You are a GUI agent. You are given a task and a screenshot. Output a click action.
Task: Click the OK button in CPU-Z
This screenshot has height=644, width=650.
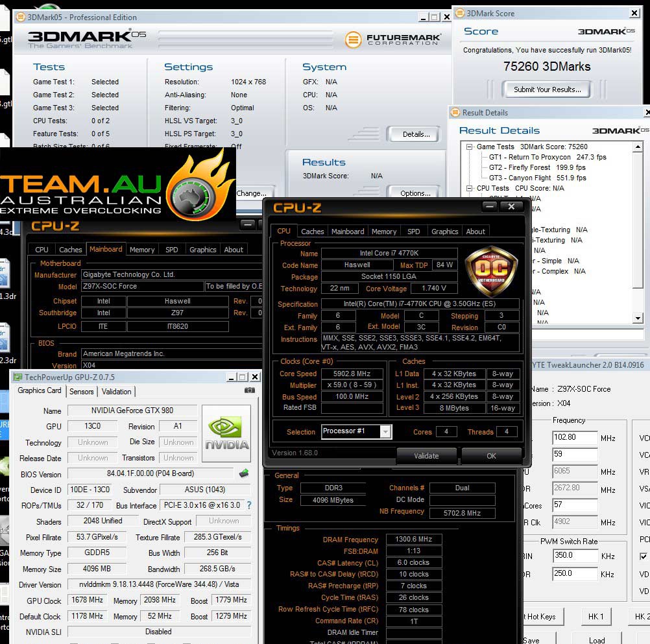pyautogui.click(x=491, y=455)
